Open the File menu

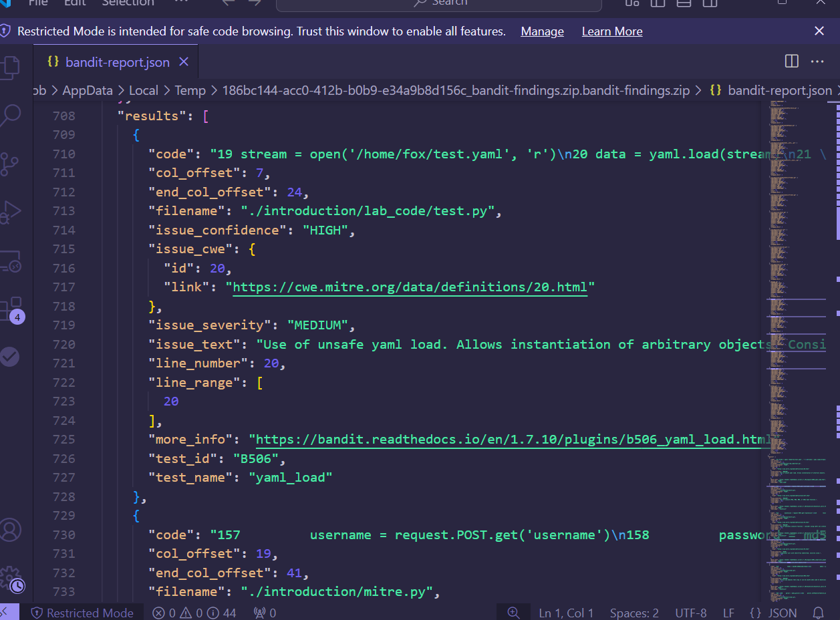(38, 3)
